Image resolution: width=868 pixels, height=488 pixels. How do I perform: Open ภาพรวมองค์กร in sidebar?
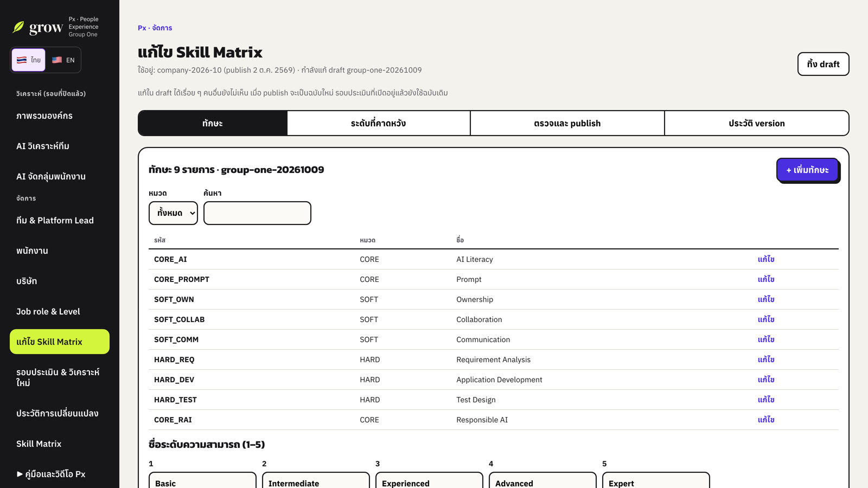(x=60, y=115)
